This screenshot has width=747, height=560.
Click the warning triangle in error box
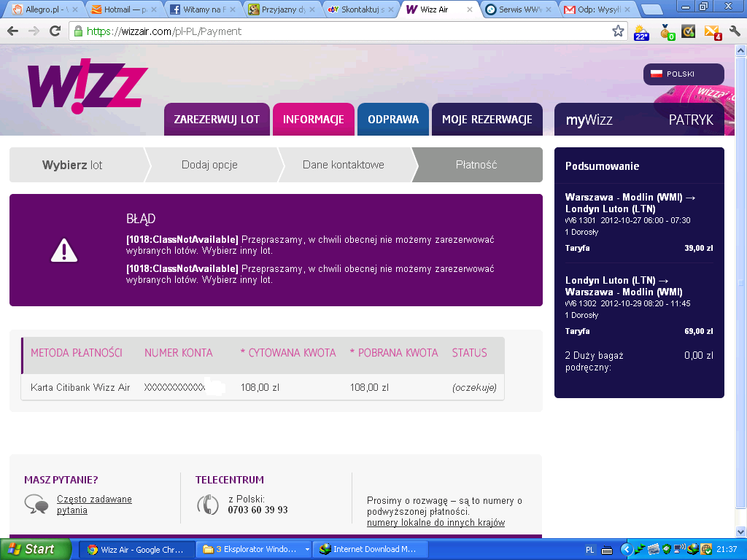(x=64, y=250)
